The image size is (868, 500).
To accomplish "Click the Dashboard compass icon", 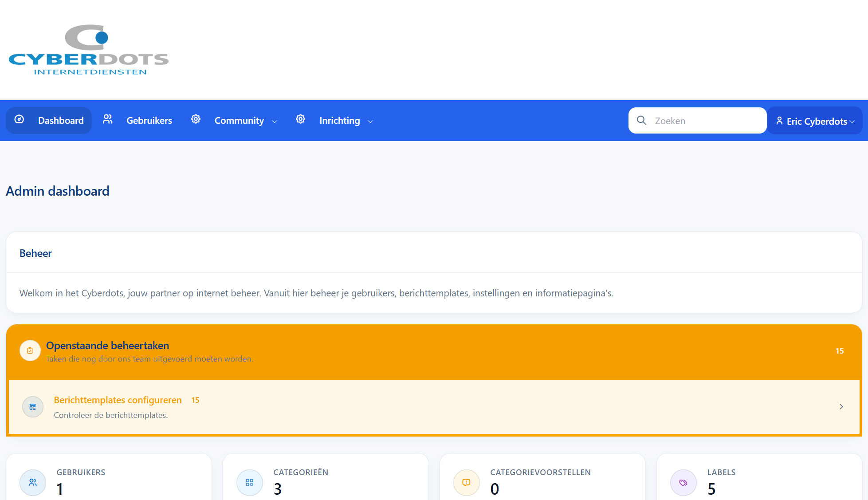I will pos(19,119).
